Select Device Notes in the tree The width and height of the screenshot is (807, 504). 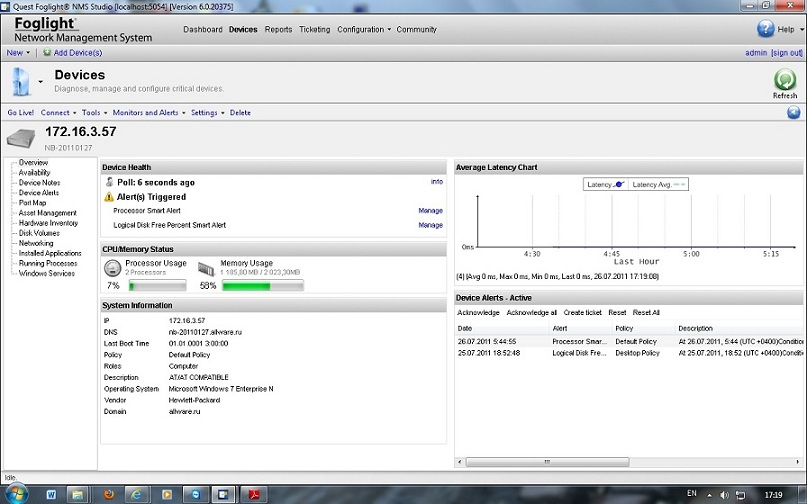(x=40, y=182)
